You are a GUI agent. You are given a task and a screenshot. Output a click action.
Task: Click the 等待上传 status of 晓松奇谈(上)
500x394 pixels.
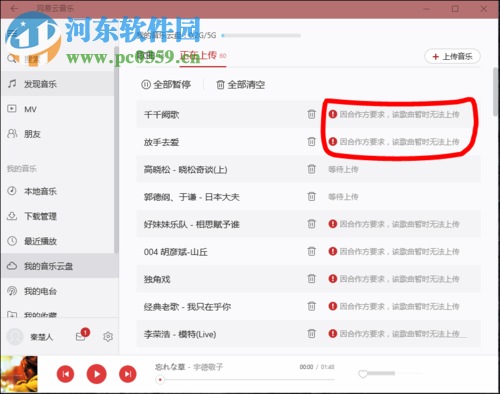[343, 169]
